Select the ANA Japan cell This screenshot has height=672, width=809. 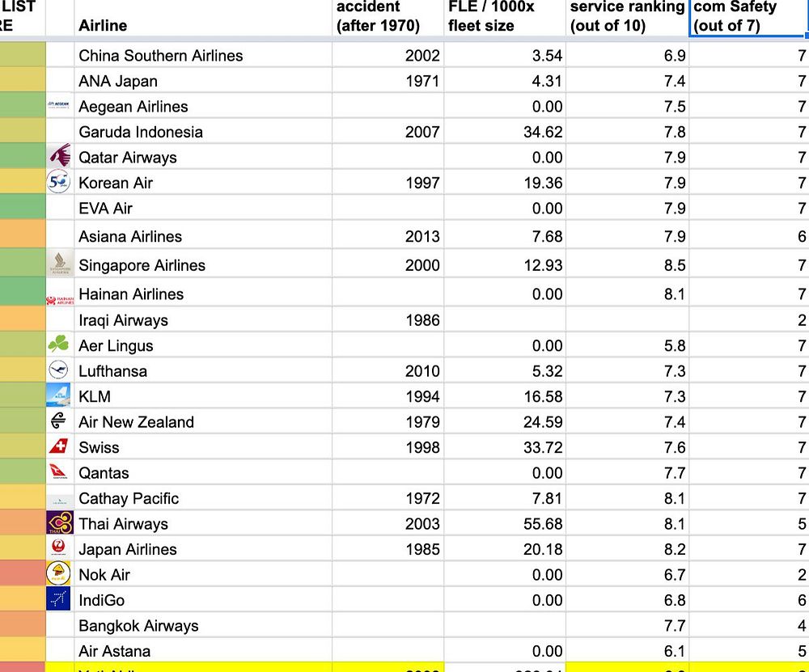(x=203, y=80)
